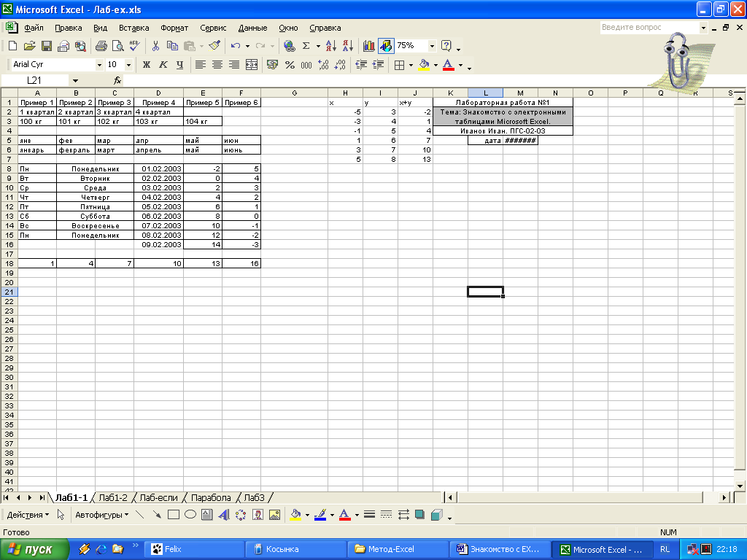Toggle center text alignment

(x=217, y=65)
